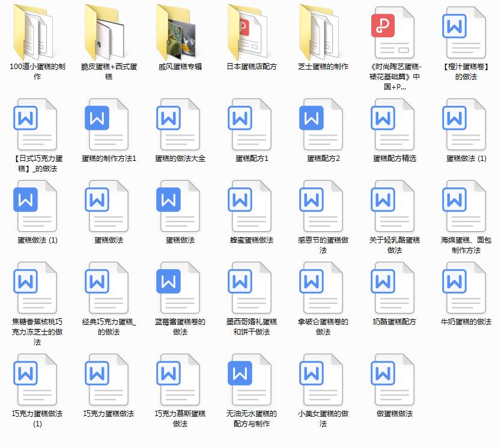Screen dimensions: 501x448
Task: Click the 做蛋糕做法 file name
Action: [x=394, y=414]
